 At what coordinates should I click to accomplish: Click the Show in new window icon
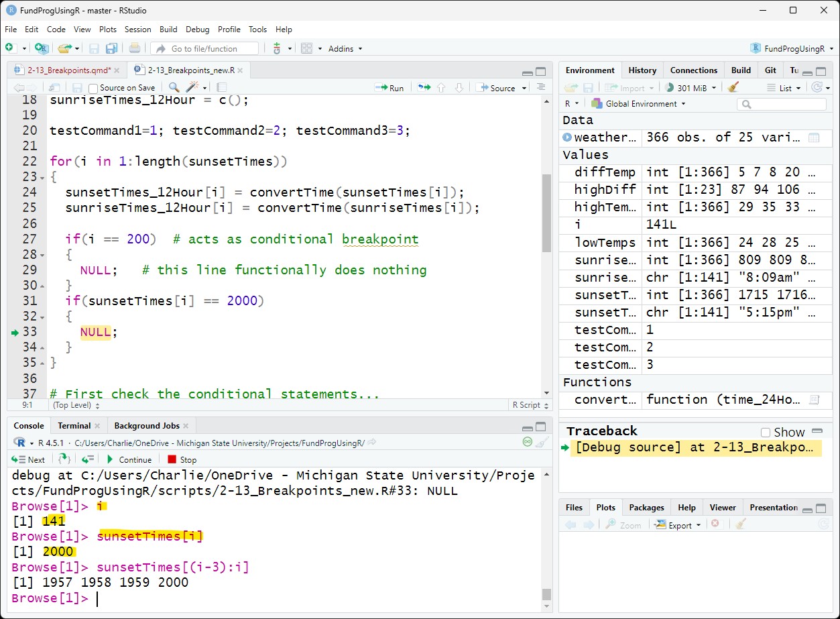coord(54,87)
